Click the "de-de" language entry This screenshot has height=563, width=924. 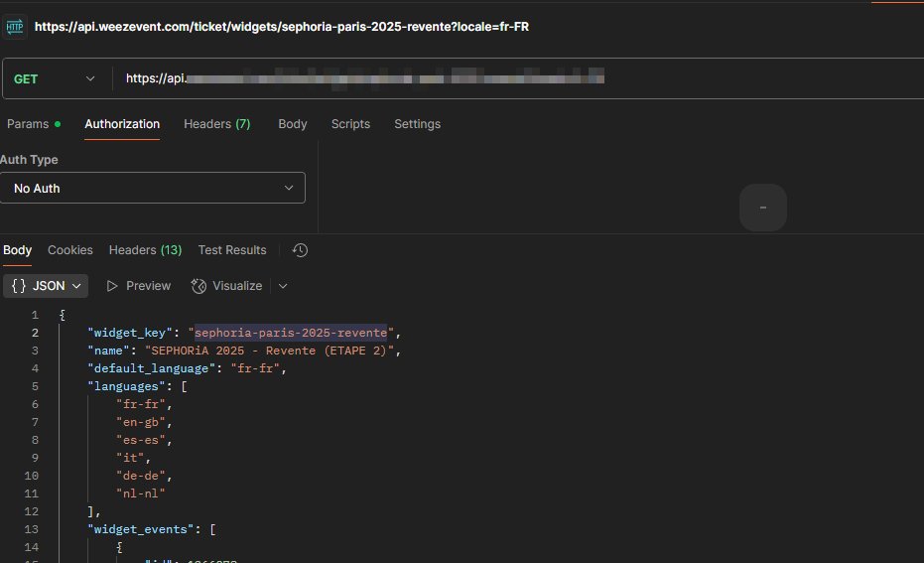[140, 476]
